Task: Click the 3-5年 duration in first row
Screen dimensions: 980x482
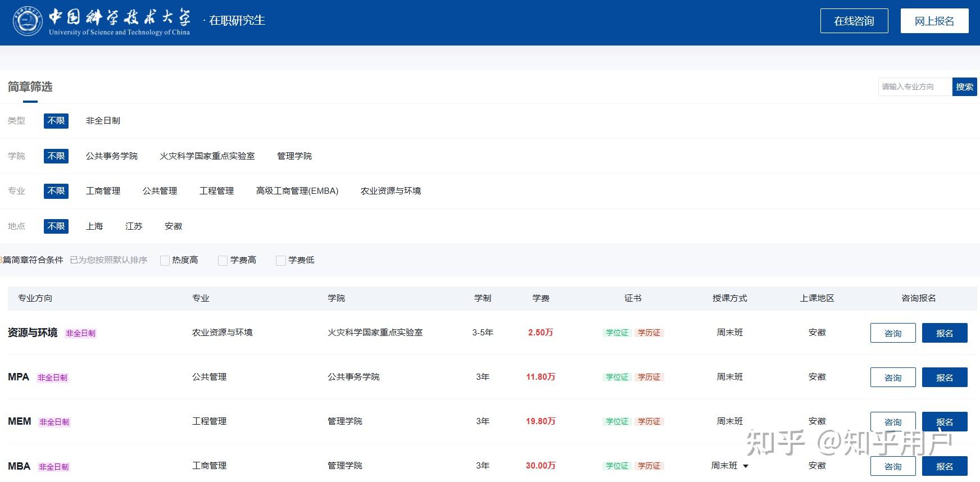Action: [x=483, y=333]
